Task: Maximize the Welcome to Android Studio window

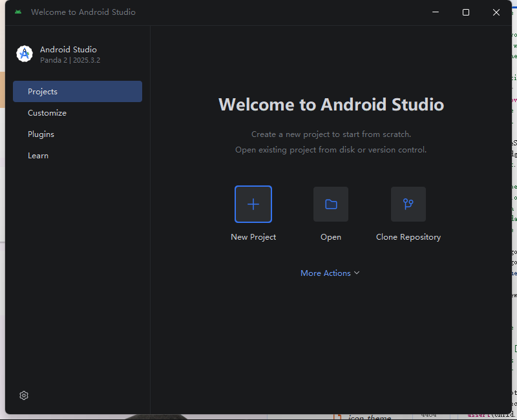Action: [466, 12]
